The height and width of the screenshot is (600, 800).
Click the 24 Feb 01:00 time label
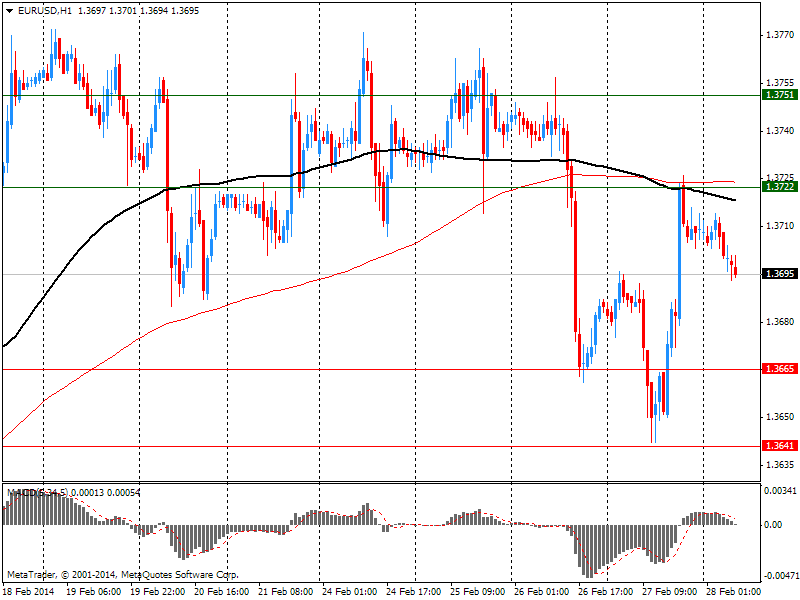[x=349, y=592]
